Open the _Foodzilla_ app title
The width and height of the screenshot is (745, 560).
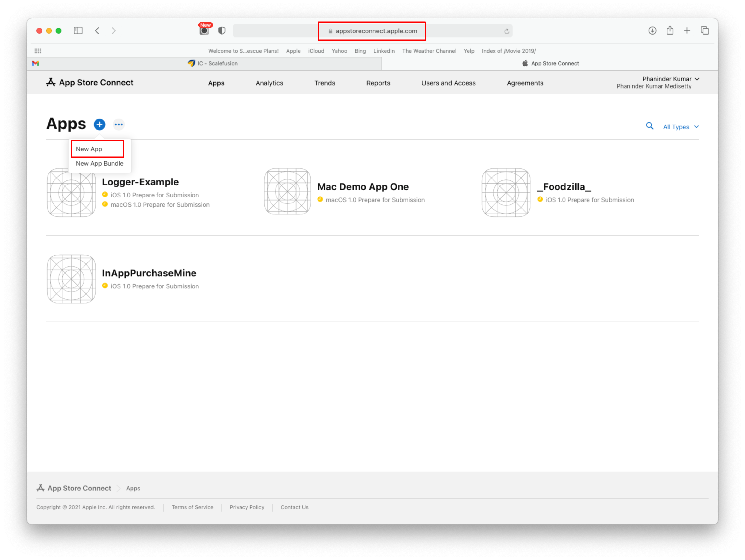point(564,187)
